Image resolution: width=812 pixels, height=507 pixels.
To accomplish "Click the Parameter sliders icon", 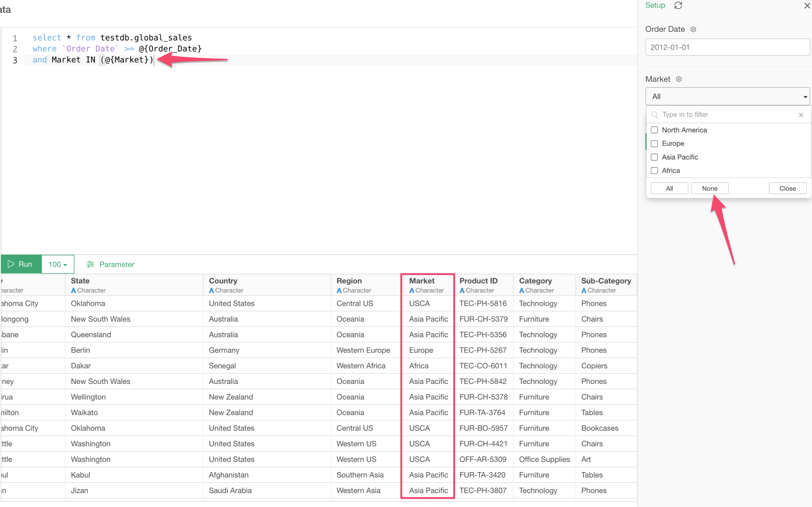I will 90,264.
